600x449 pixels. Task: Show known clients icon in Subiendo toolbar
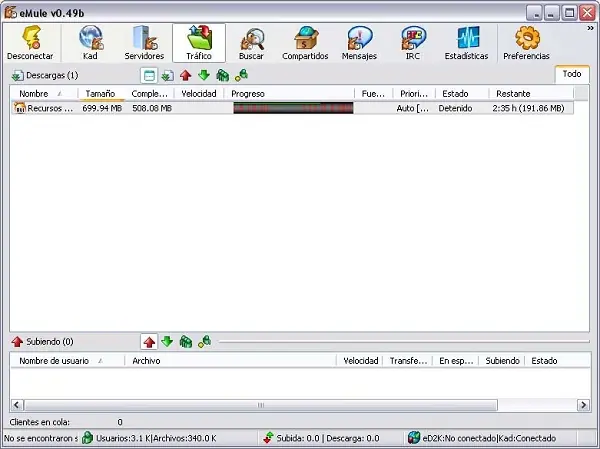pyautogui.click(x=204, y=341)
